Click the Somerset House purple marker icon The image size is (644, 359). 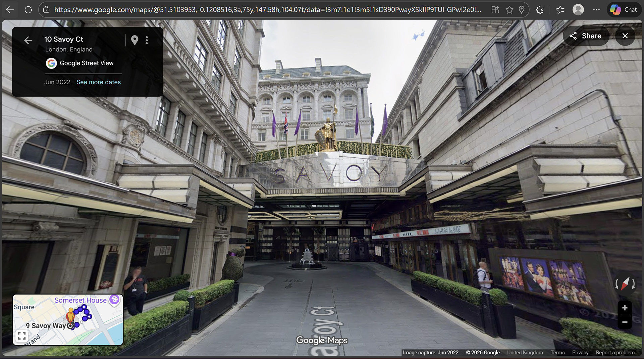[114, 299]
